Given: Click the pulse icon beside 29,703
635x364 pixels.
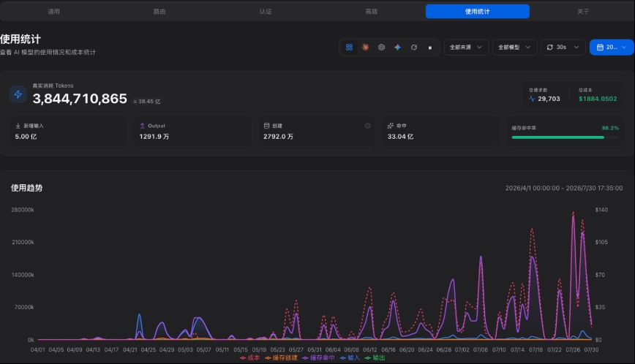Looking at the screenshot, I should [532, 99].
